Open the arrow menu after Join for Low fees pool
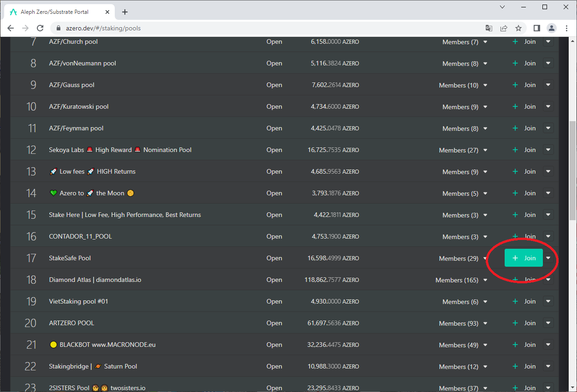577x392 pixels. (548, 171)
